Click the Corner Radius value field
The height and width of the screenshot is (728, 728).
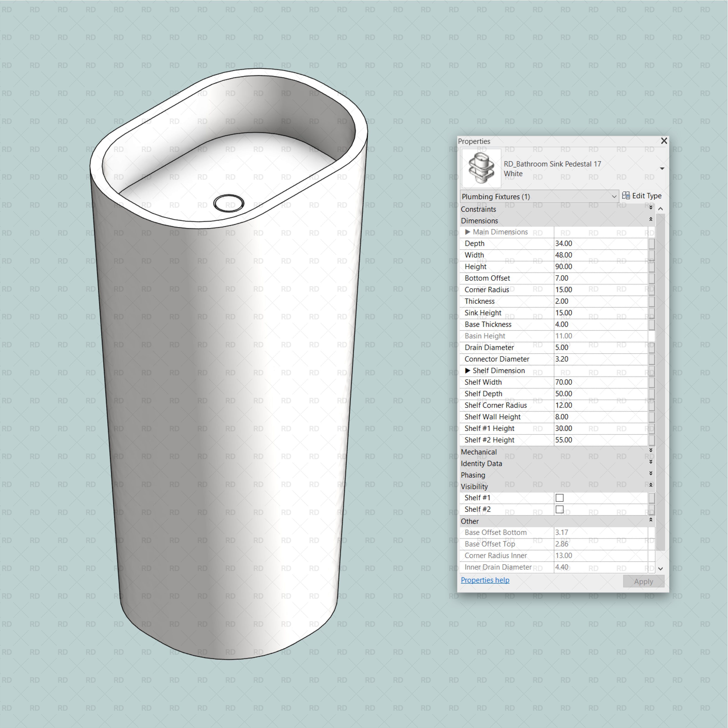[x=601, y=290]
